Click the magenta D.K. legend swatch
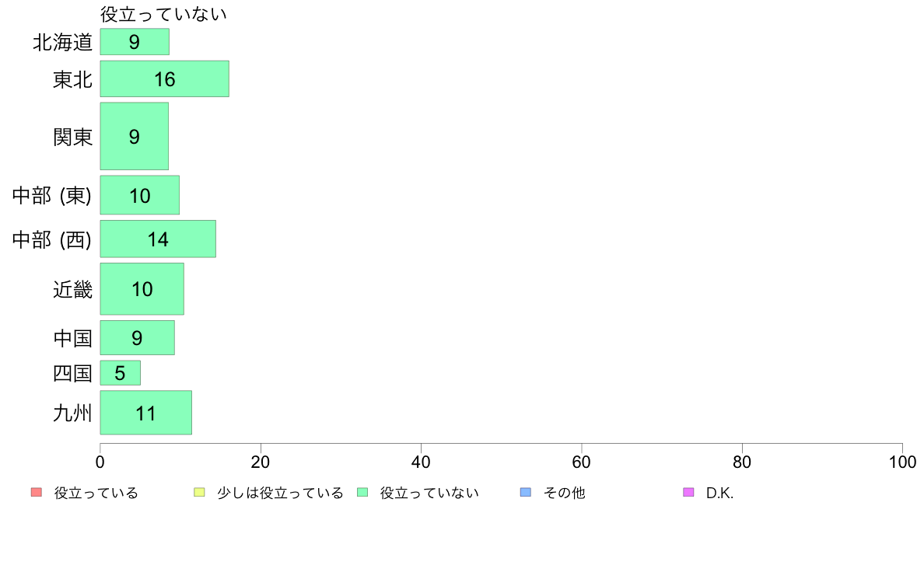The image size is (924, 572). (688, 493)
